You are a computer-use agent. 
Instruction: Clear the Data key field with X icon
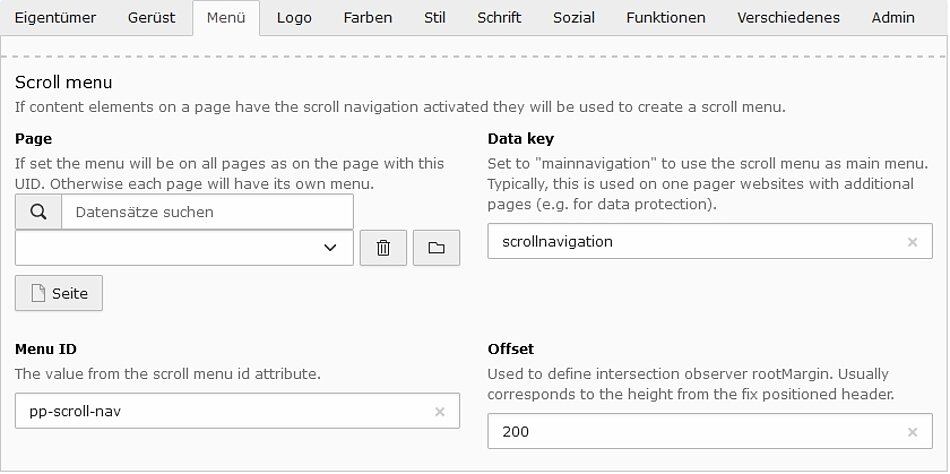pos(912,242)
